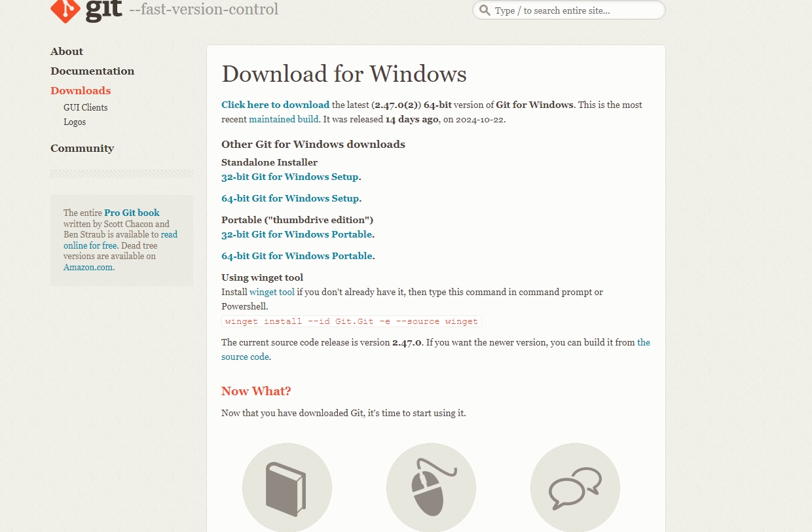Click 'Portable ("thumbdrive edition")' label
The height and width of the screenshot is (532, 812).
[x=297, y=220]
